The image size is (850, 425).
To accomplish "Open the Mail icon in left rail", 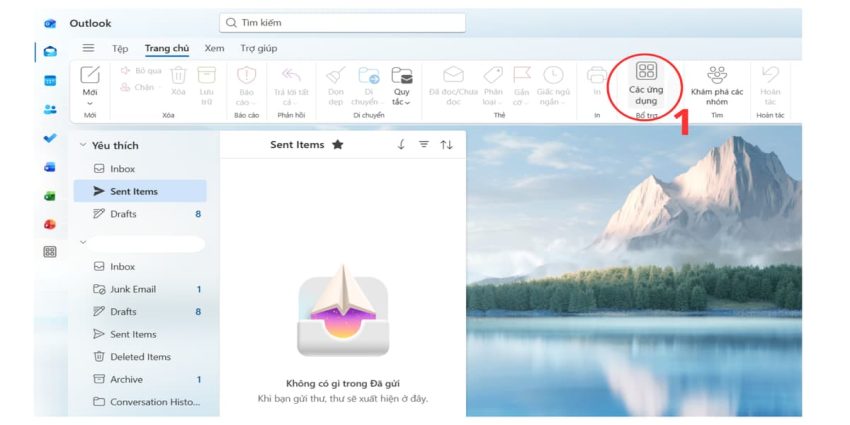I will [x=50, y=51].
